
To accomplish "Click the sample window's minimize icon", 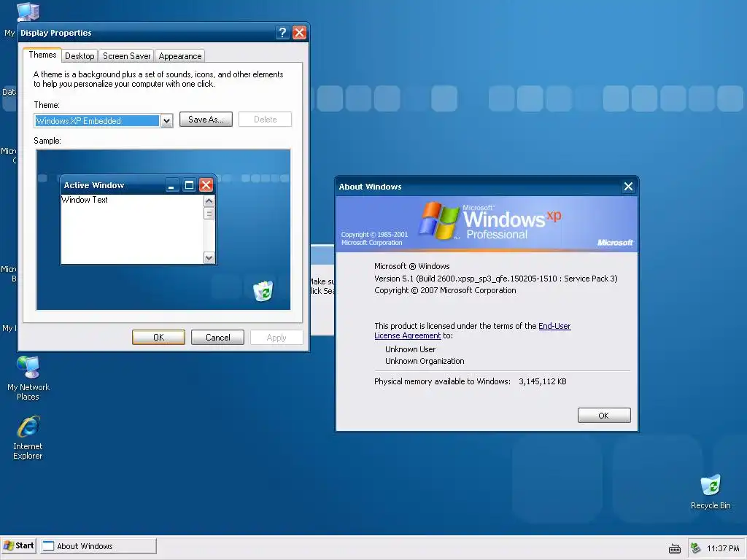I will pyautogui.click(x=171, y=185).
